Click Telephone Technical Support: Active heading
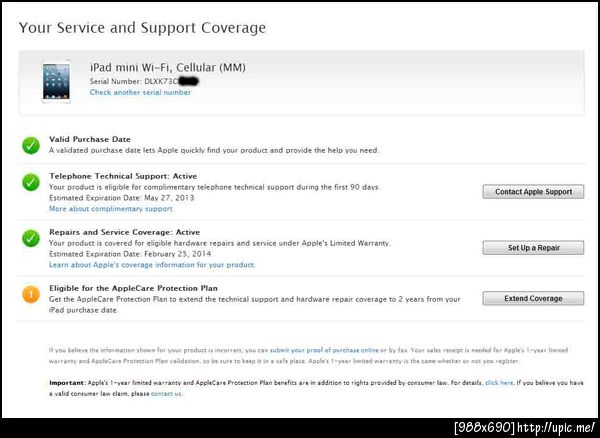This screenshot has width=600, height=438. tap(123, 176)
